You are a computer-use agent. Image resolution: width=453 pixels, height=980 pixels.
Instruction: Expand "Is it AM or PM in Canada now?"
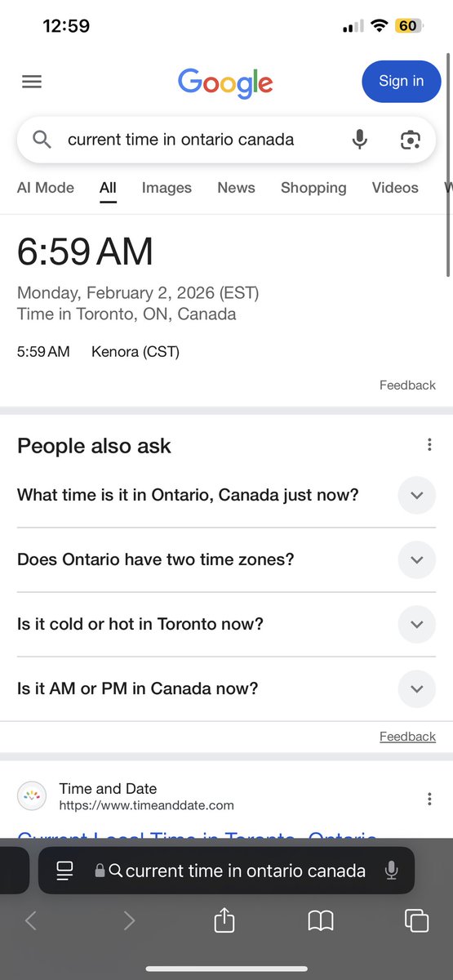227,688
